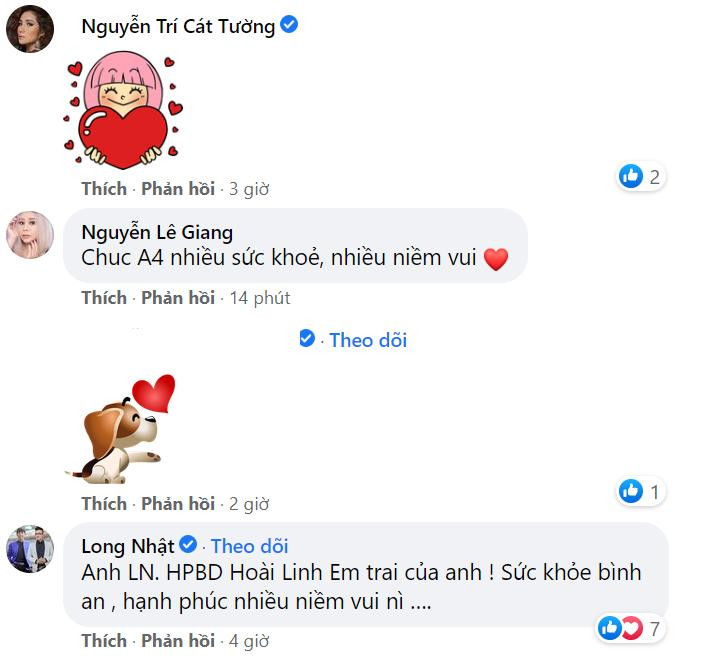Like Nguyễn Lê Giang's comment
The height and width of the screenshot is (661, 713).
[104, 297]
